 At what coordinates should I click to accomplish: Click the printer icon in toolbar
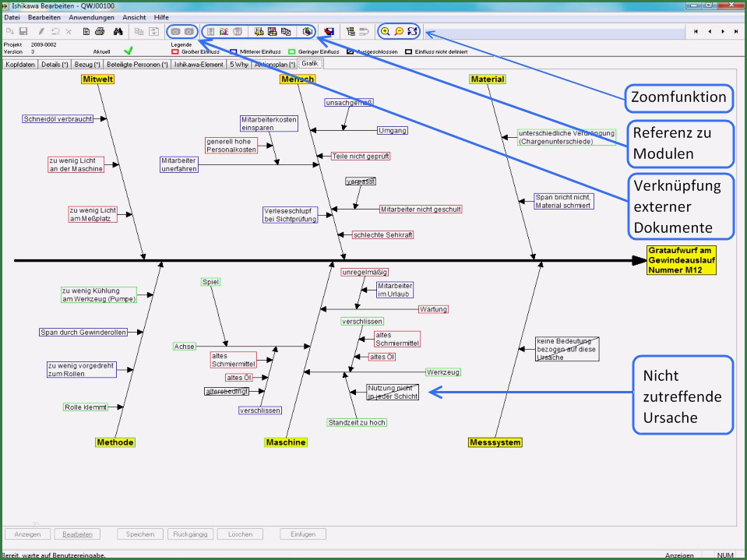pos(100,32)
